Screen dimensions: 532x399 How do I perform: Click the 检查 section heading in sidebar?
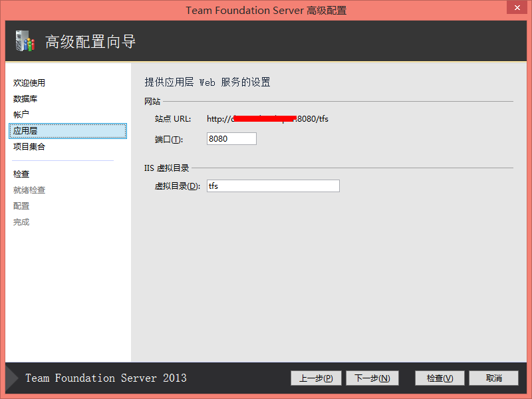(x=21, y=174)
